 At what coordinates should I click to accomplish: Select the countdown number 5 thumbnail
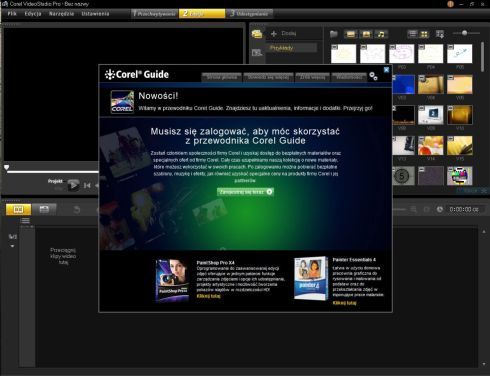404,176
